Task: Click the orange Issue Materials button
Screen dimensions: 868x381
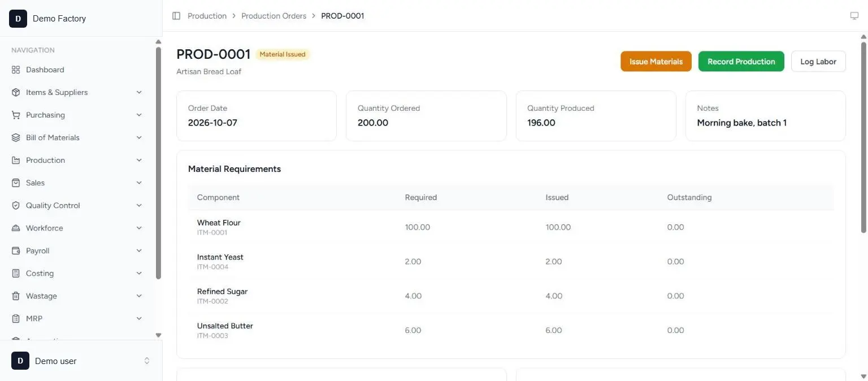Action: [x=656, y=62]
